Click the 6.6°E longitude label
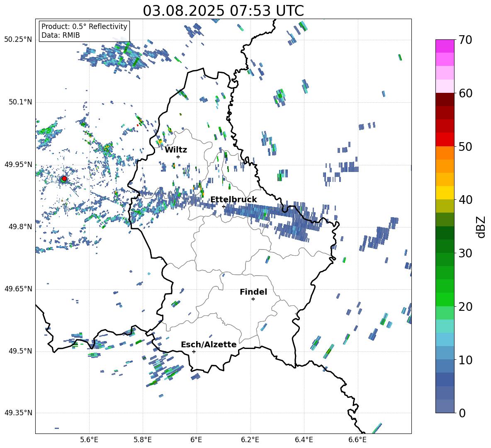 357,440
